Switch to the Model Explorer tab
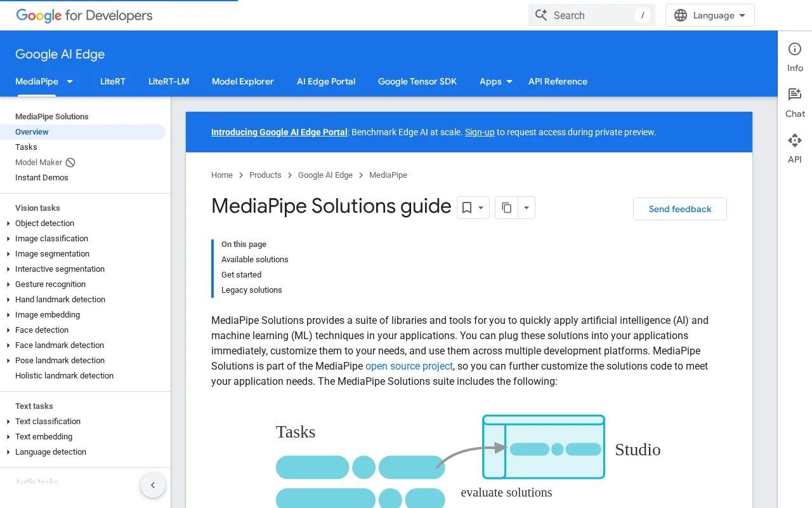 (243, 81)
